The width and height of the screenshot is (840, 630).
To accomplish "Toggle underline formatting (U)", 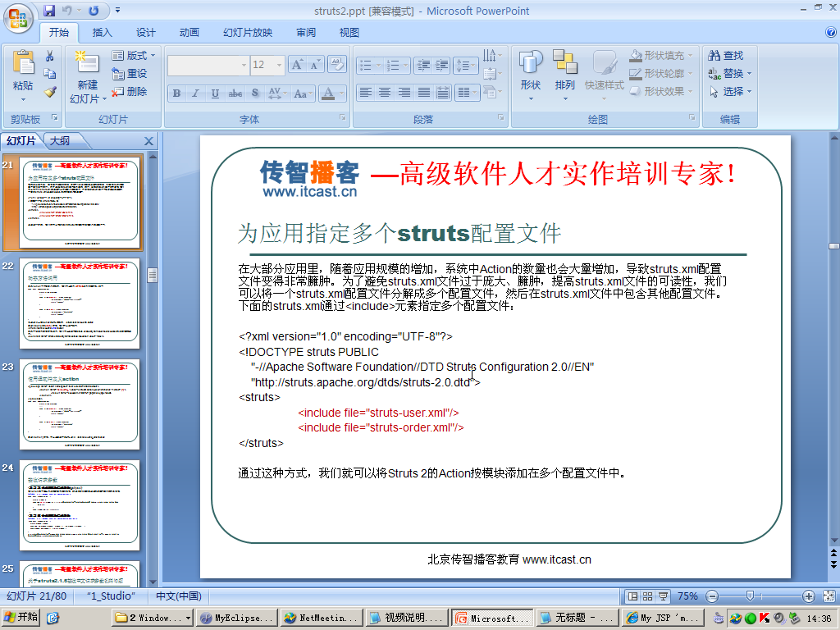I will point(215,94).
